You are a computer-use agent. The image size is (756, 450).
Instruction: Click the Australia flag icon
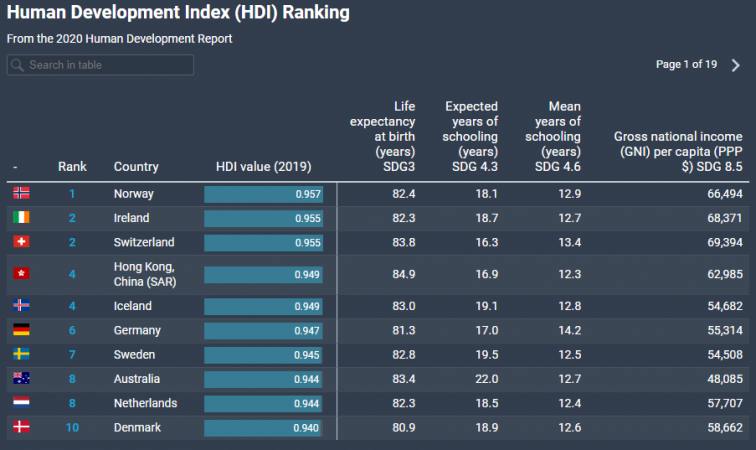20,379
